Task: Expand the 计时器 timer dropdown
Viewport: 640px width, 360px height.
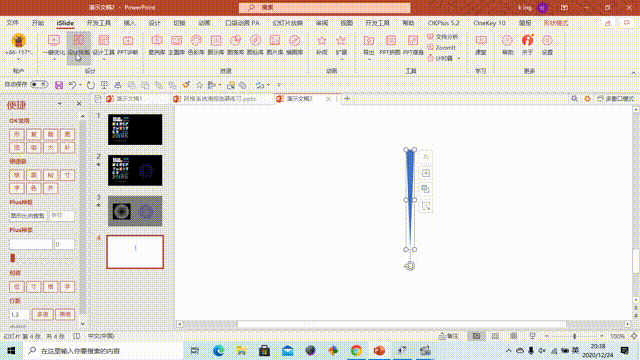Action: coord(459,58)
